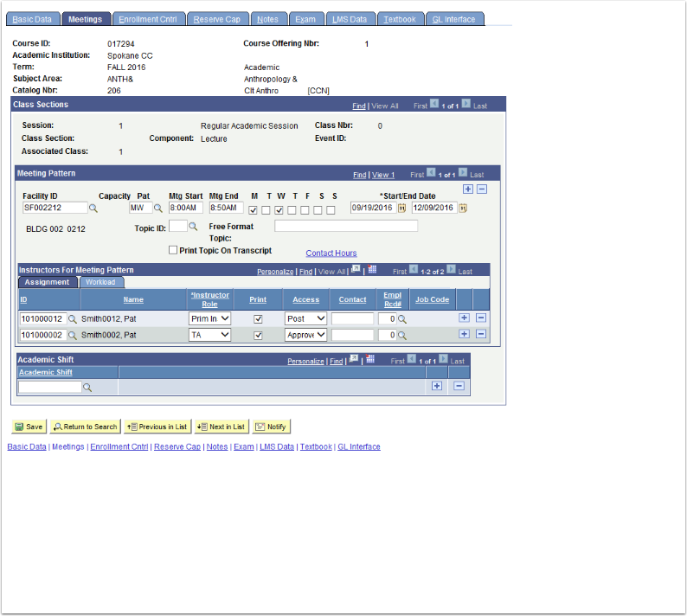Open the Textbook tab
This screenshot has height=616, width=687.
400,19
